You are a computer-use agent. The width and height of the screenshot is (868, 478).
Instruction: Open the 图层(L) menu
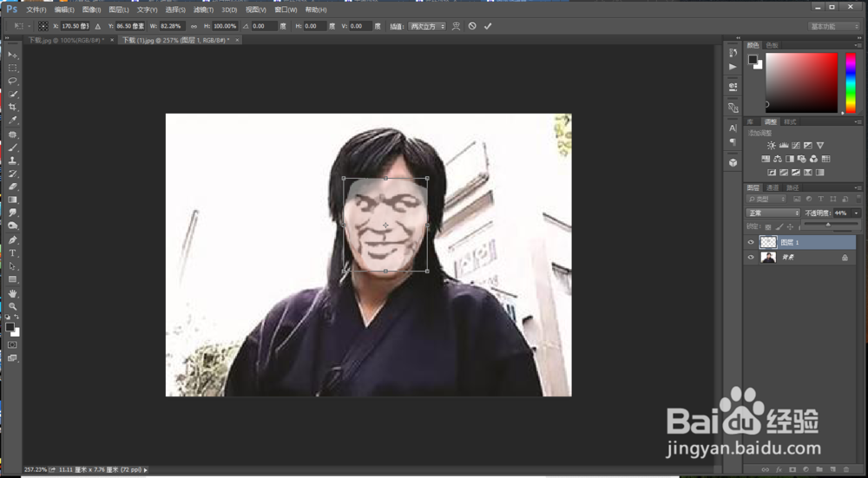(119, 10)
